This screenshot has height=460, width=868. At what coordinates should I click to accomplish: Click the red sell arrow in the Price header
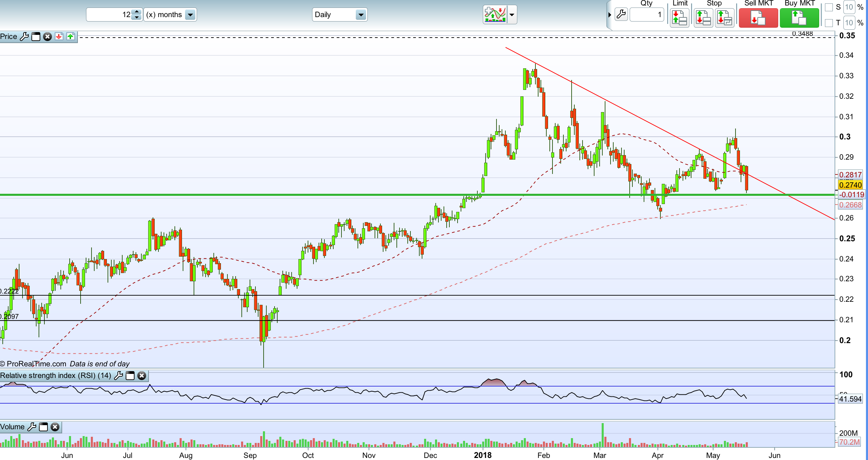click(59, 37)
